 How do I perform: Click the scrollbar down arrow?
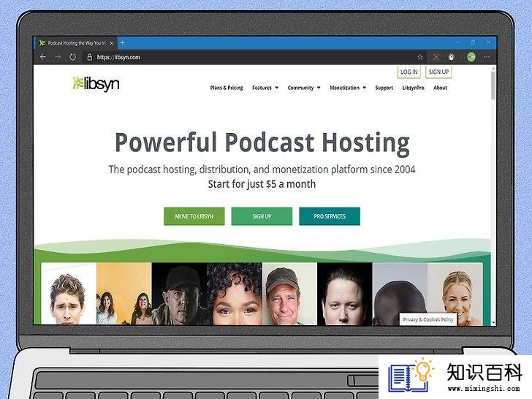tap(493, 323)
